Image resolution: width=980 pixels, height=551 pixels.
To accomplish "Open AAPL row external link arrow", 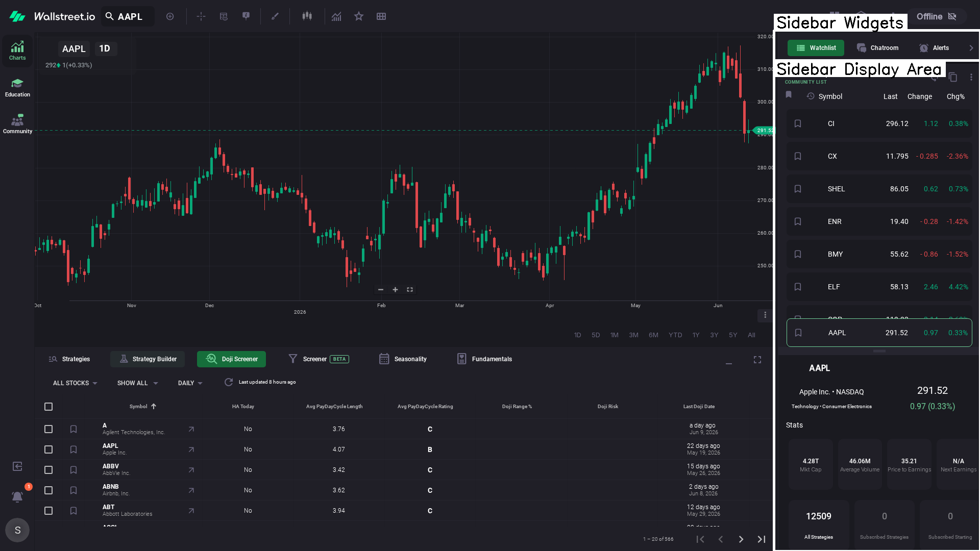I will click(x=191, y=449).
